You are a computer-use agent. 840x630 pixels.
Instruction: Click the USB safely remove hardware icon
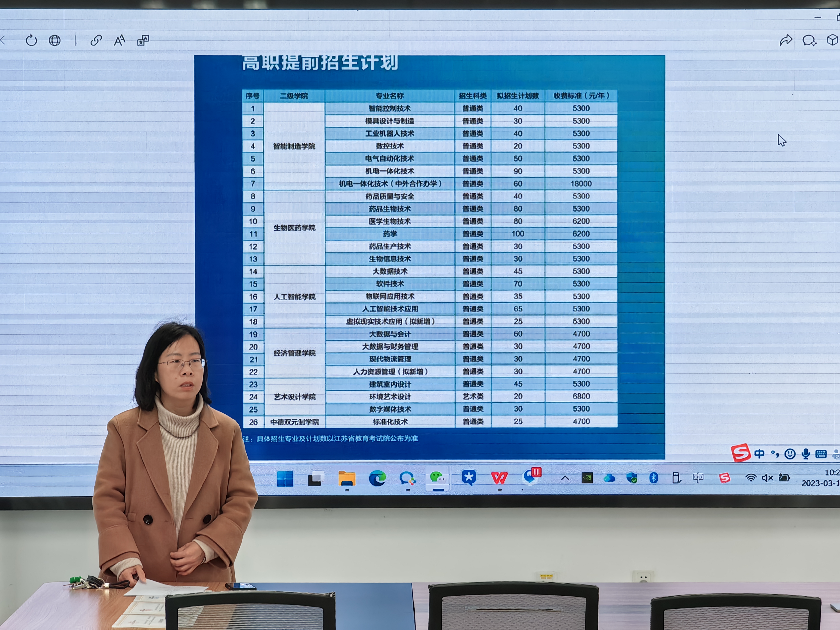(676, 478)
